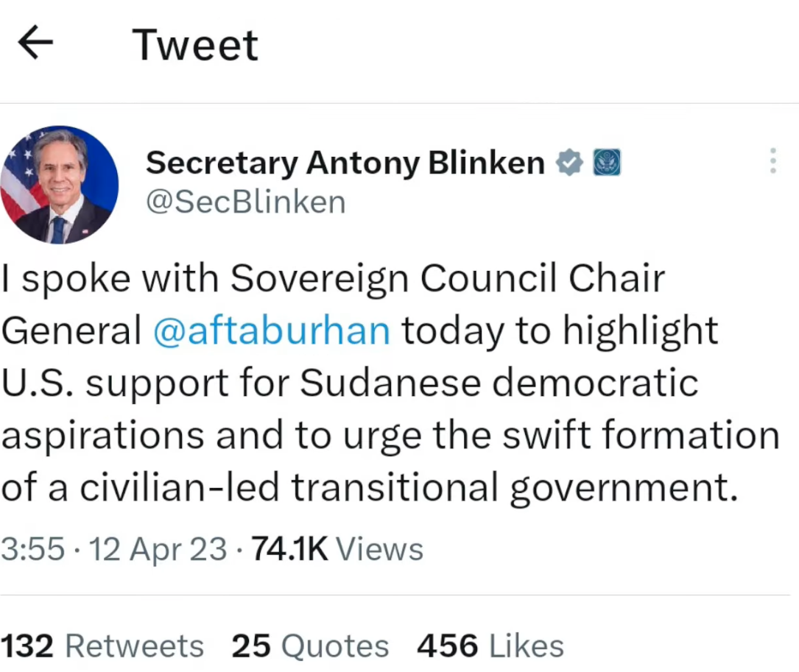Click the Tweet header title
The width and height of the screenshot is (799, 672).
coord(195,45)
